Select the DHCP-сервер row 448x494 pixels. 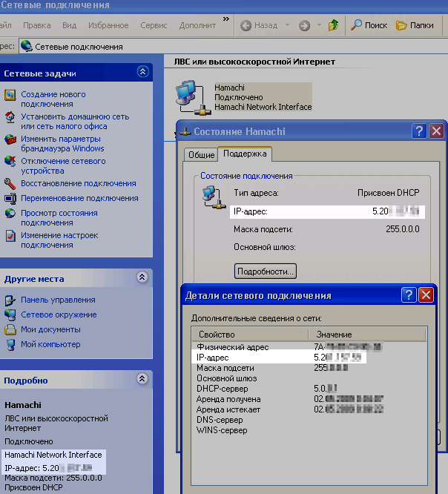[309, 389]
